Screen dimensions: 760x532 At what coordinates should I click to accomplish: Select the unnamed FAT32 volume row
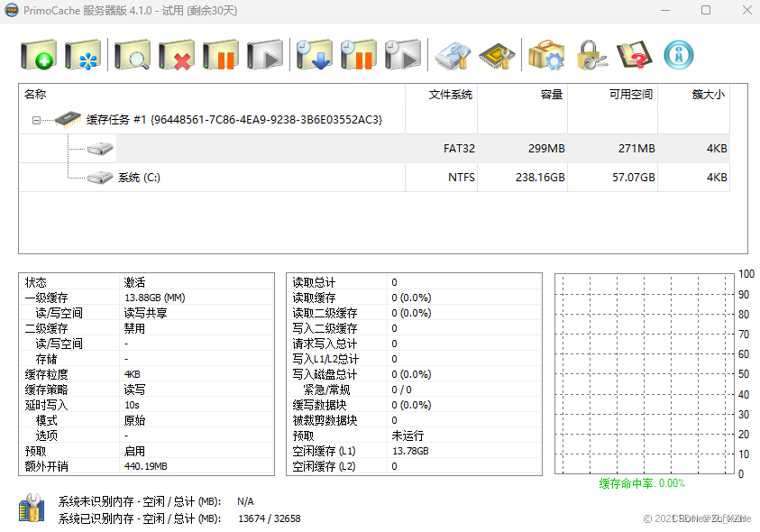pyautogui.click(x=374, y=149)
